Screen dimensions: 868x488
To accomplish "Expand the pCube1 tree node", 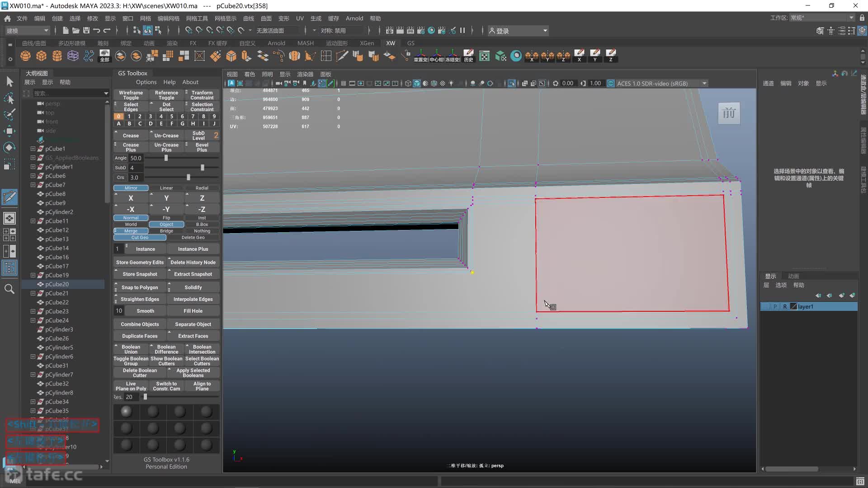I will coord(33,149).
